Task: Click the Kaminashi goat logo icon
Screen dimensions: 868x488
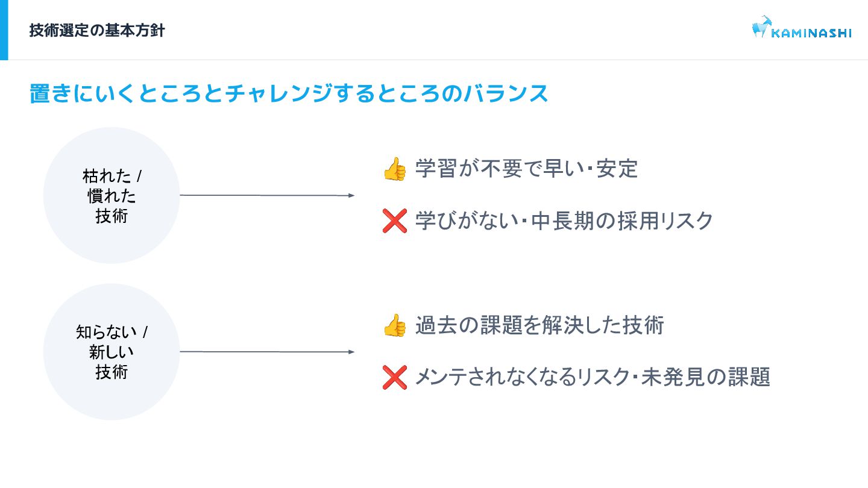Action: point(762,27)
